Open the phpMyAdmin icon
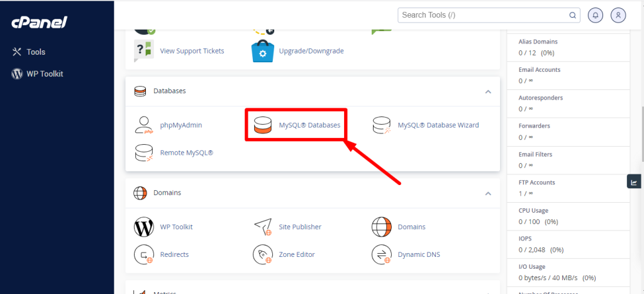Image resolution: width=644 pixels, height=294 pixels. pos(144,125)
